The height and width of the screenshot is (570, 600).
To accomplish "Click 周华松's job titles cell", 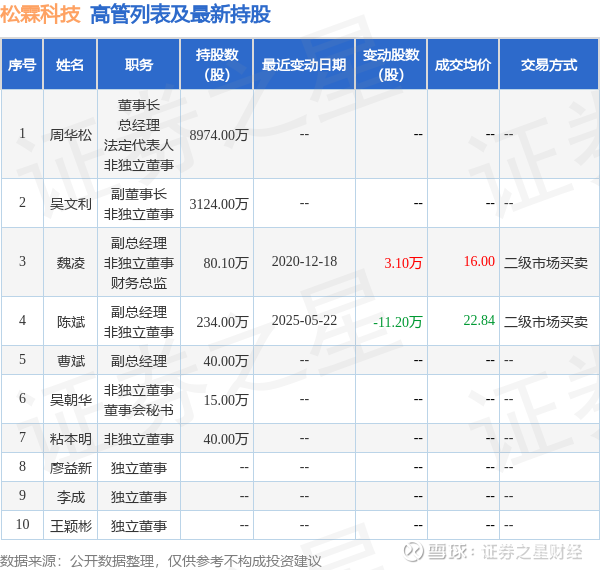I will coord(139,135).
